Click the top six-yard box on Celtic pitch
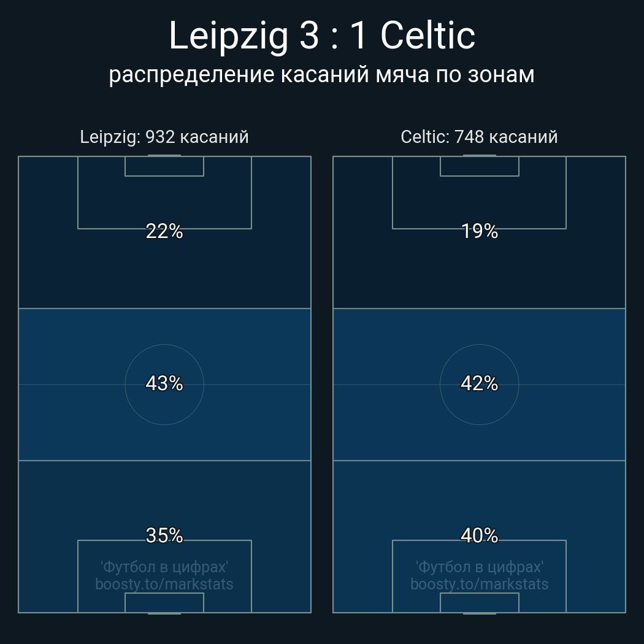The width and height of the screenshot is (644, 644). 479,166
